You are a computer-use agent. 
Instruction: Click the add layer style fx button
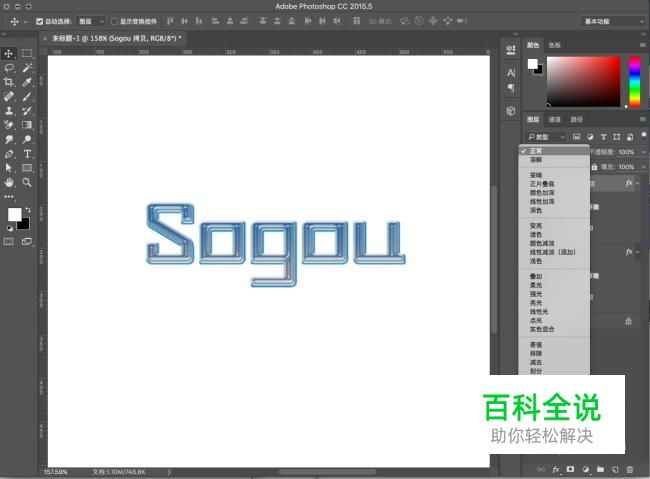556,469
